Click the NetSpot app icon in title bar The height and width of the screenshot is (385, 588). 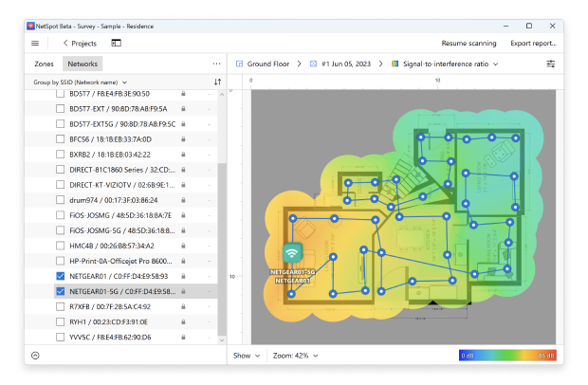tap(30, 27)
